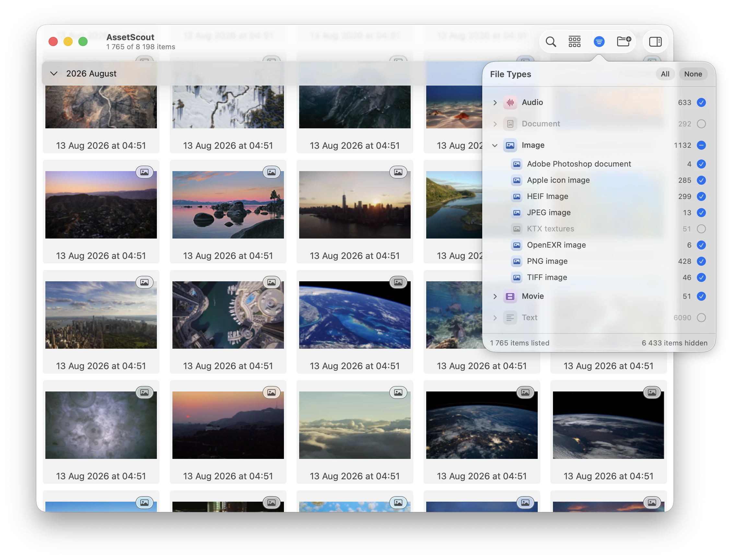
Task: Click image badge on Hollywood hills sunset thumbnail
Action: tap(144, 172)
